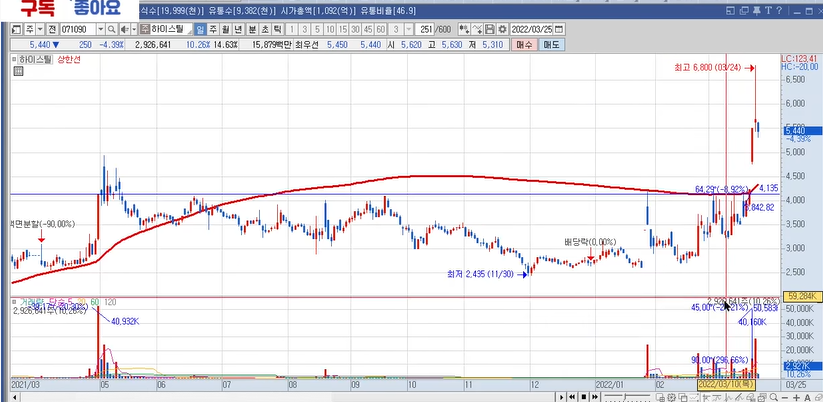Click the 최고 6,800 (03/24) label
The width and height of the screenshot is (823, 402).
click(708, 67)
